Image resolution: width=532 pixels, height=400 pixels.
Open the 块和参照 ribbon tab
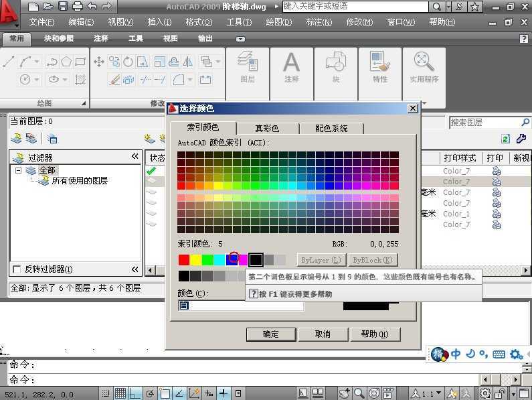tap(59, 38)
